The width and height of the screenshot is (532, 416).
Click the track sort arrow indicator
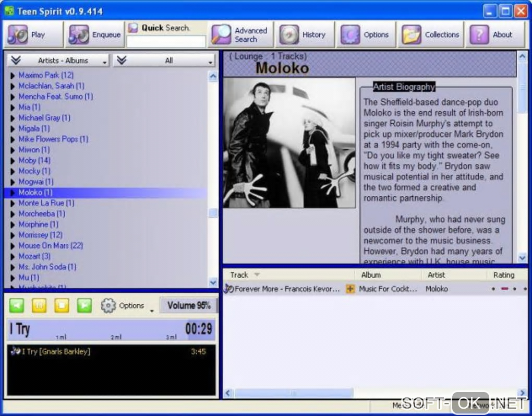[x=257, y=275]
